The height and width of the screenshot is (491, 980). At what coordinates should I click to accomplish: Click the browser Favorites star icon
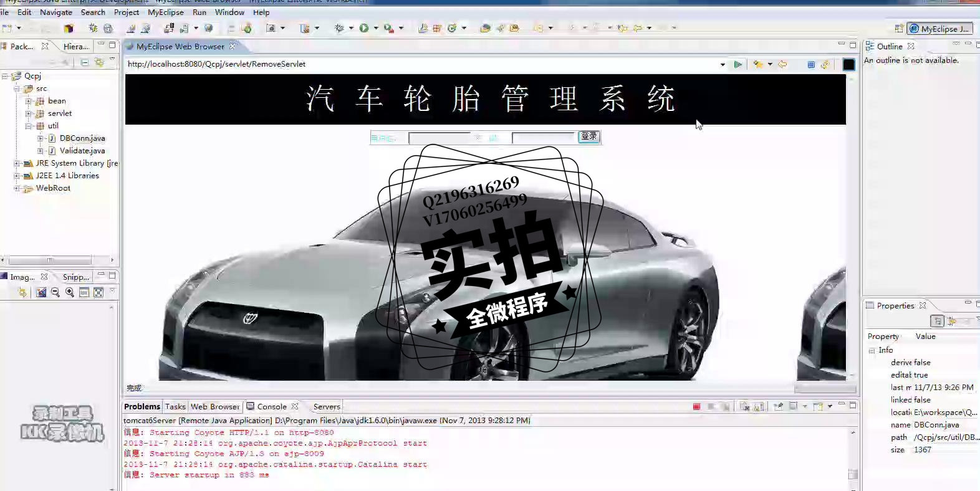[758, 64]
